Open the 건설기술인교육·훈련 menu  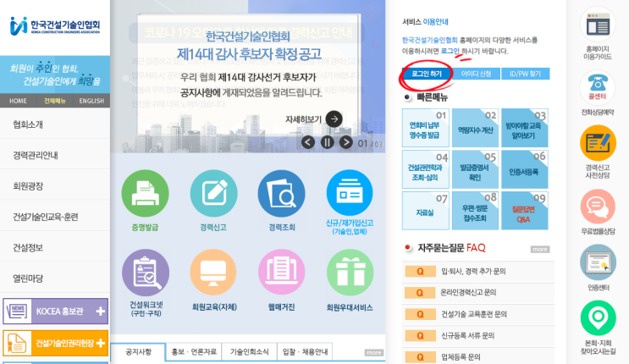[55, 217]
